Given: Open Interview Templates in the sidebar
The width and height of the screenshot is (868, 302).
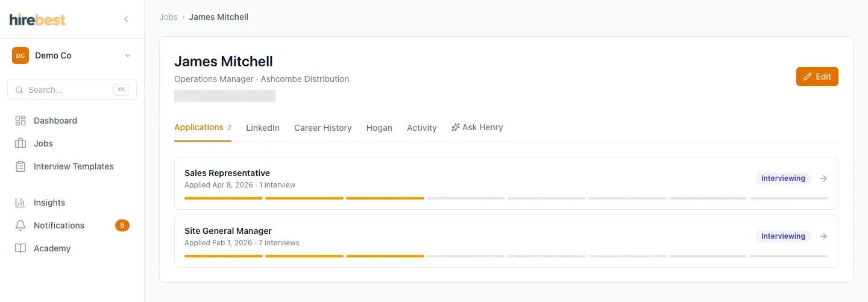Looking at the screenshot, I should [72, 166].
